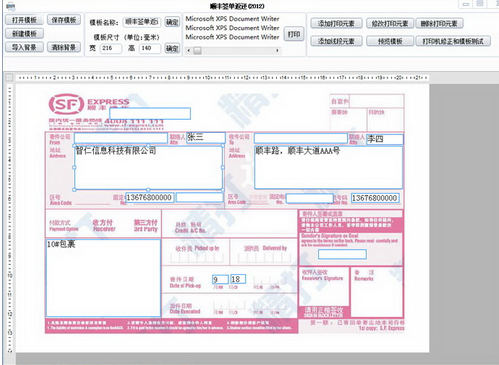Add a print element via 添加打印元素
Screen dimensions: 499x365
point(336,23)
